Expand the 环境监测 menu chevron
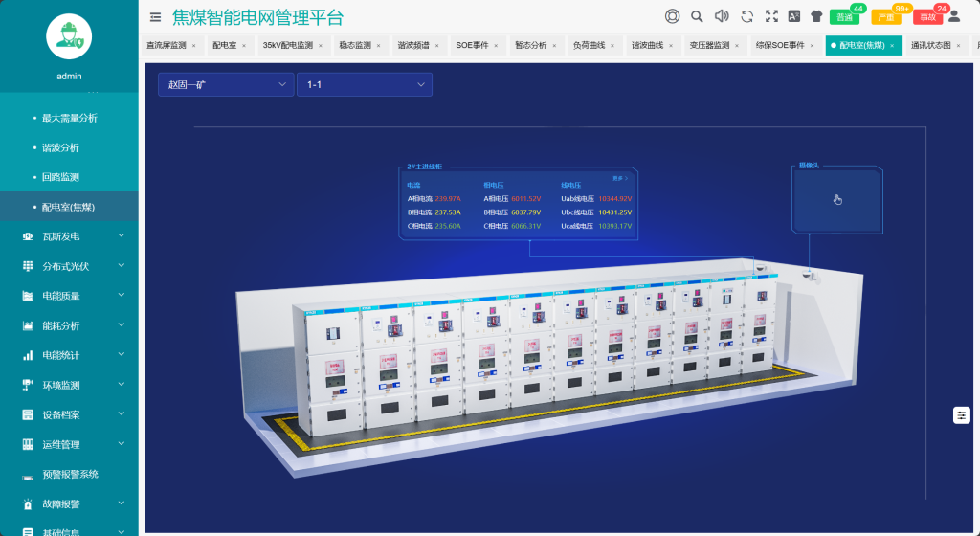 point(122,384)
